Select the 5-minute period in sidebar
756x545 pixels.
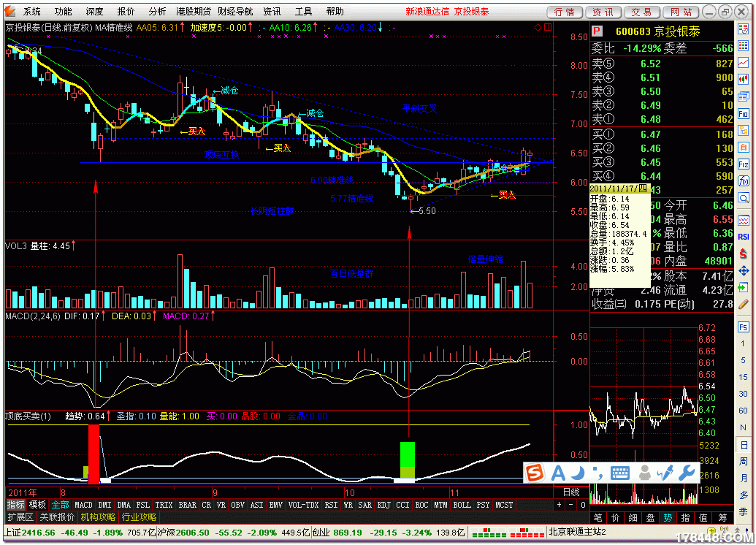(743, 360)
